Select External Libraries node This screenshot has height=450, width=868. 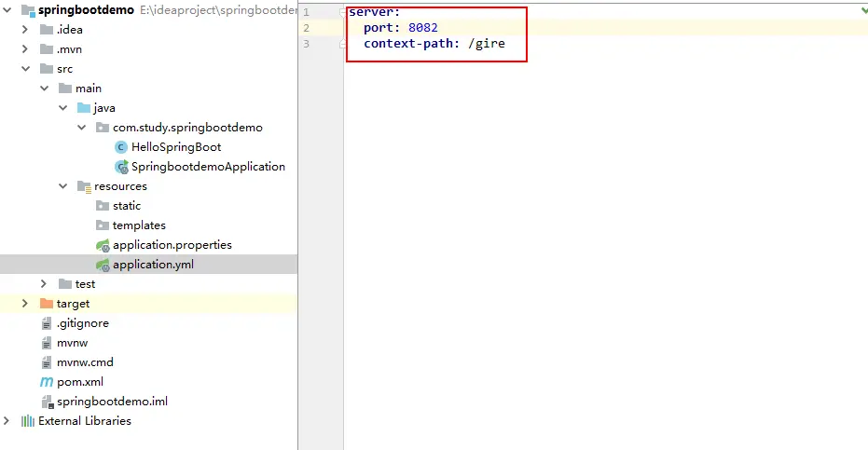(85, 421)
